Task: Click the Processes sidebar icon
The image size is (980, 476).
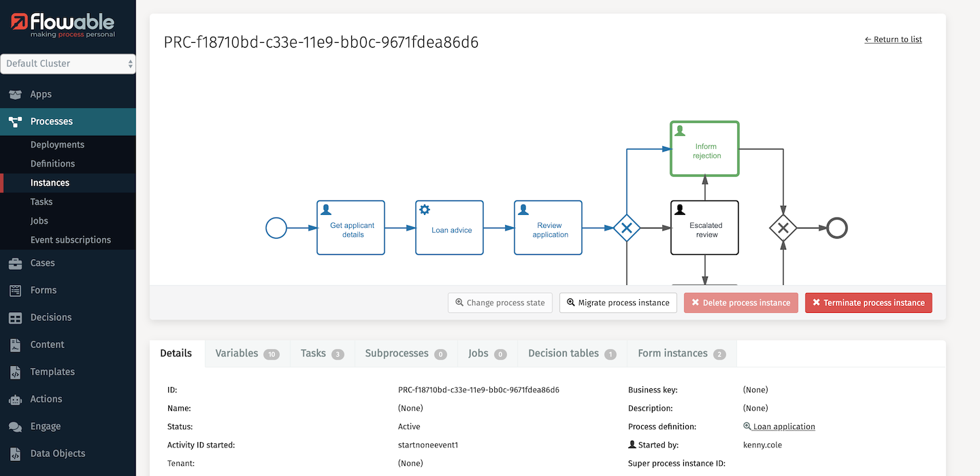Action: pos(15,122)
